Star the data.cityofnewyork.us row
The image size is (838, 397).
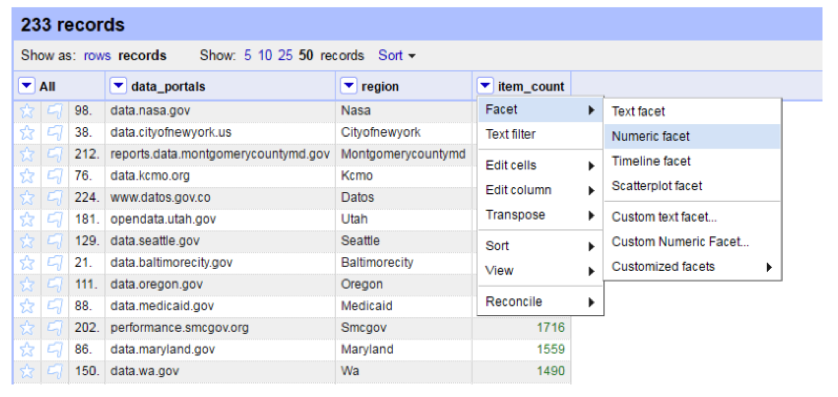(27, 133)
